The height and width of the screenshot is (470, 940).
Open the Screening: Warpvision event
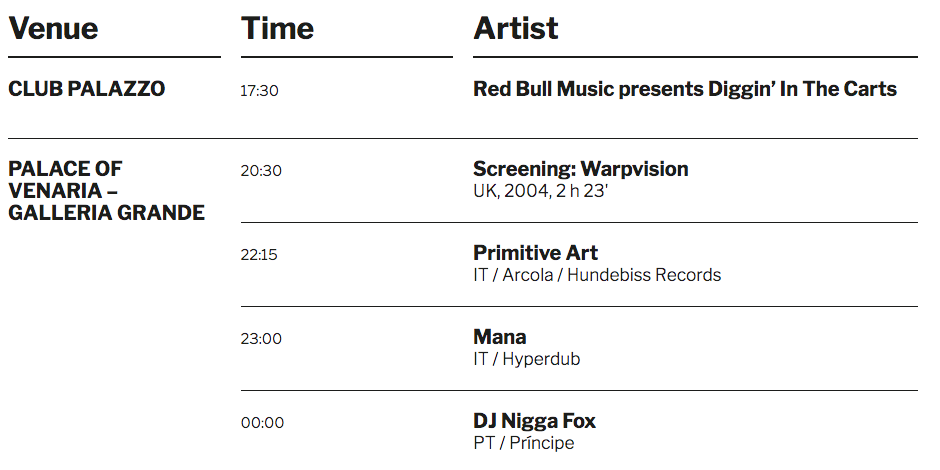[x=581, y=169]
